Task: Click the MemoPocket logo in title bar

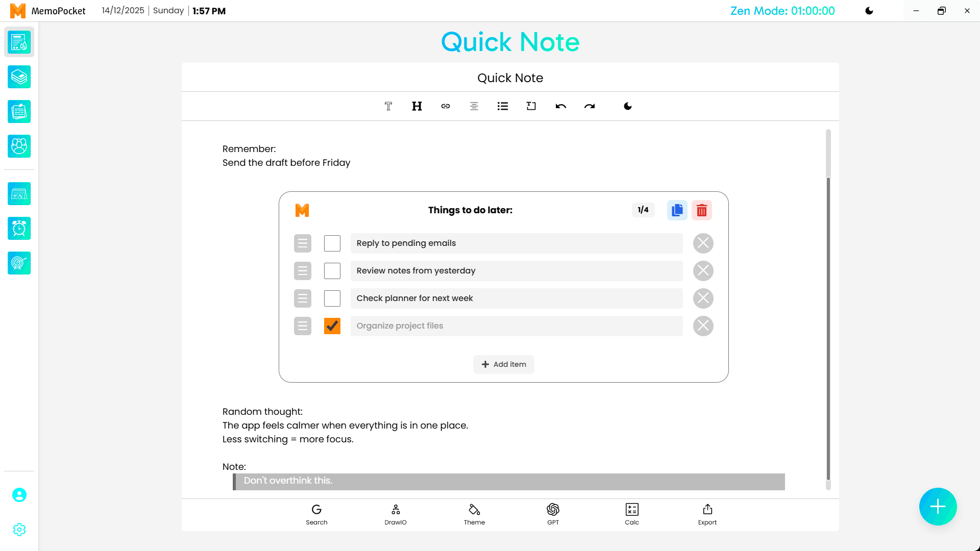Action: [x=18, y=11]
